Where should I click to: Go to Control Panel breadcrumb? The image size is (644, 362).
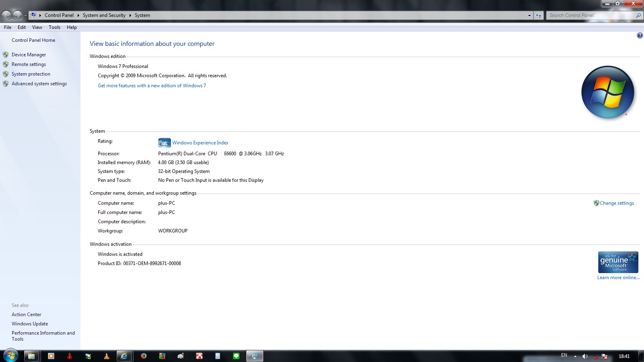click(59, 15)
